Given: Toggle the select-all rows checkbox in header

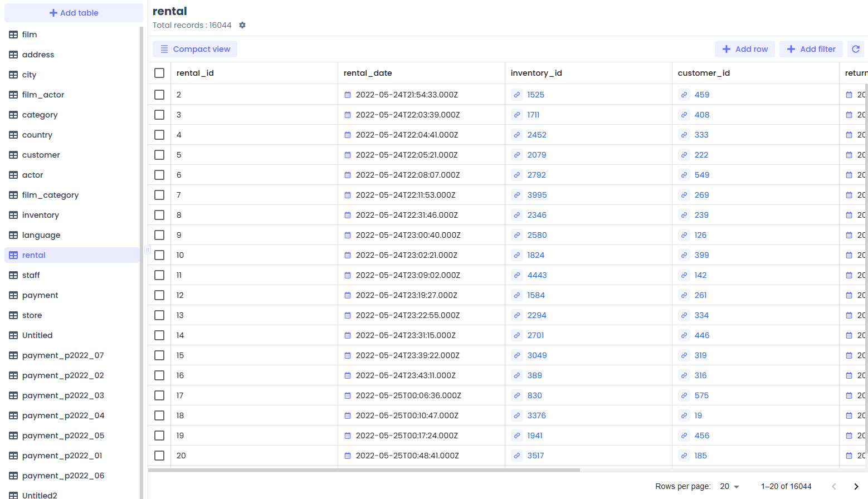Looking at the screenshot, I should pos(159,73).
